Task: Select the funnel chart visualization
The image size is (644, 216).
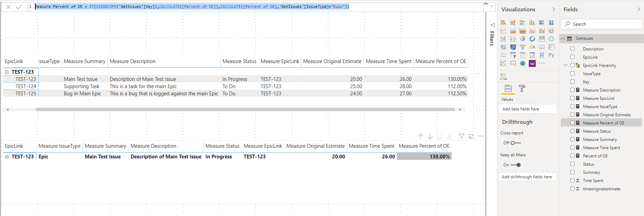Action: coord(522,47)
